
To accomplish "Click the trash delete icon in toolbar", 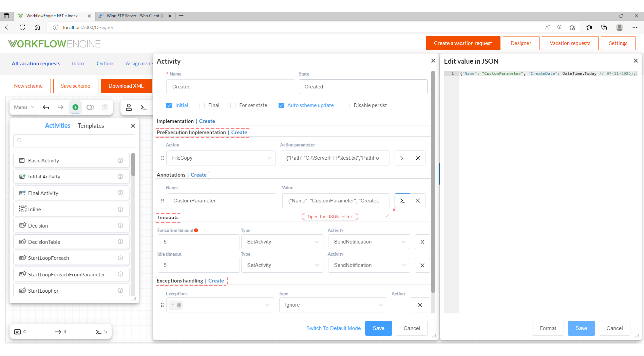I will (x=105, y=107).
